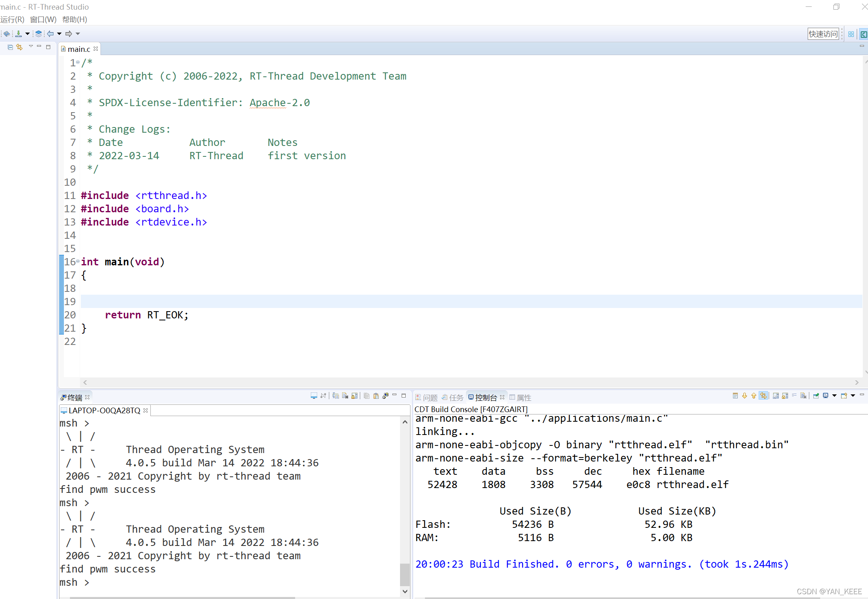Open the SDK manager book icon
This screenshot has height=599, width=868.
[7, 34]
